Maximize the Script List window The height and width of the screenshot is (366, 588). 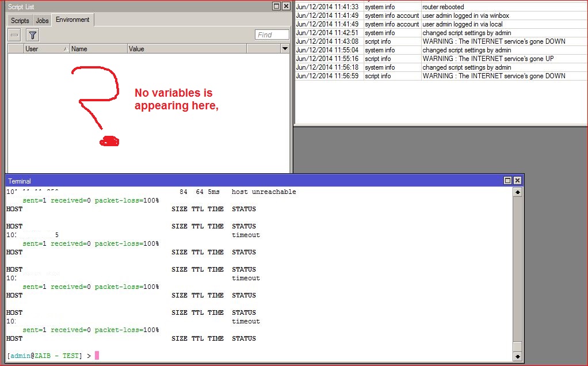[276, 6]
